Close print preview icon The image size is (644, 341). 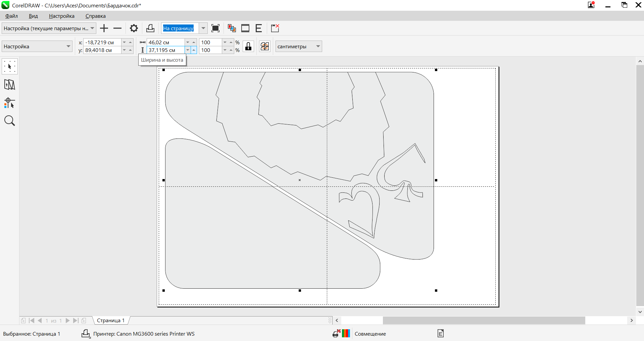click(275, 29)
